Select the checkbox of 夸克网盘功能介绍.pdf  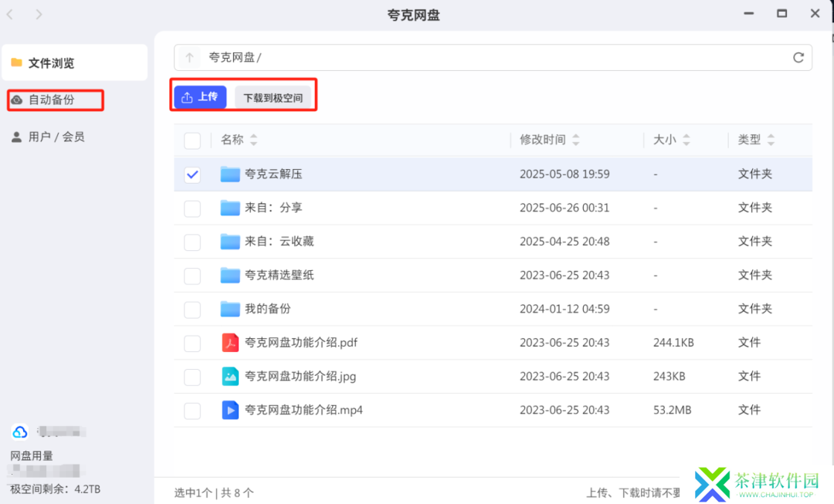coord(192,343)
